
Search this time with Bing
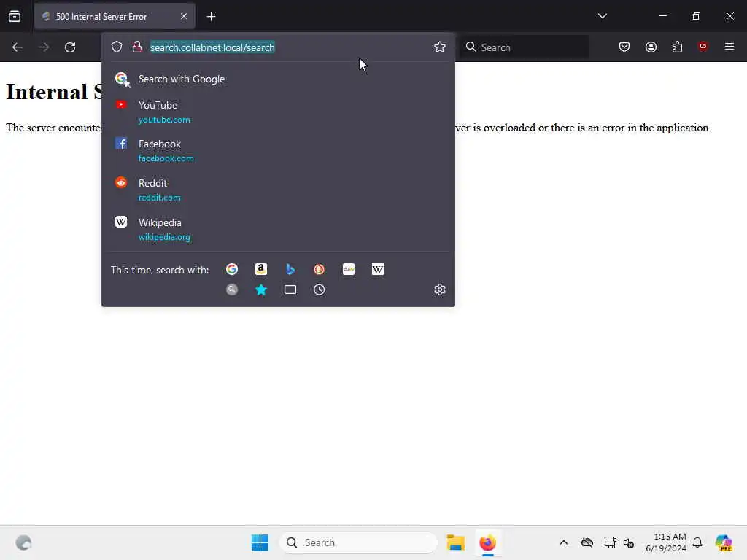click(290, 270)
